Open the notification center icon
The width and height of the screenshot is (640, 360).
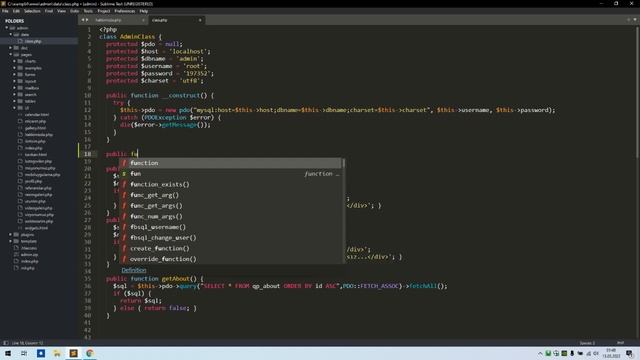pos(629,353)
